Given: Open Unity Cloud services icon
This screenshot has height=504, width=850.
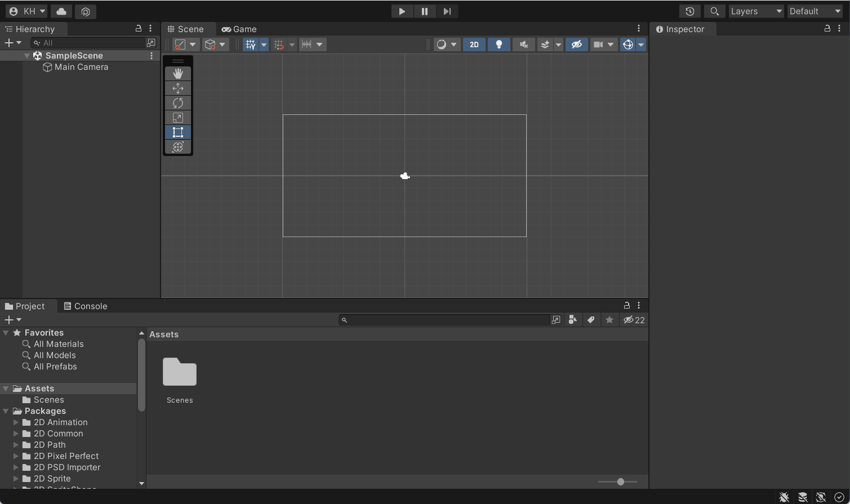Looking at the screenshot, I should click(61, 11).
